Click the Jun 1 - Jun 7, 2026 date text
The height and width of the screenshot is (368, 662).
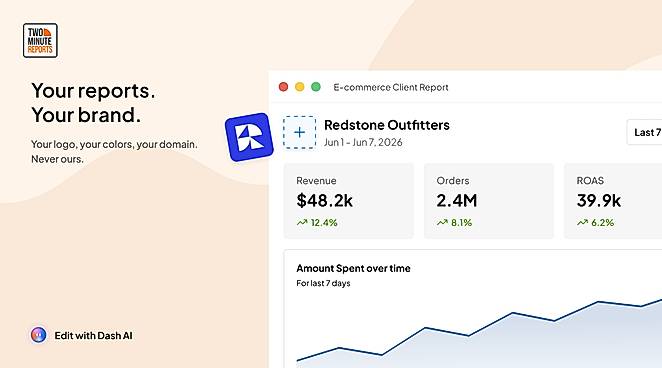363,142
